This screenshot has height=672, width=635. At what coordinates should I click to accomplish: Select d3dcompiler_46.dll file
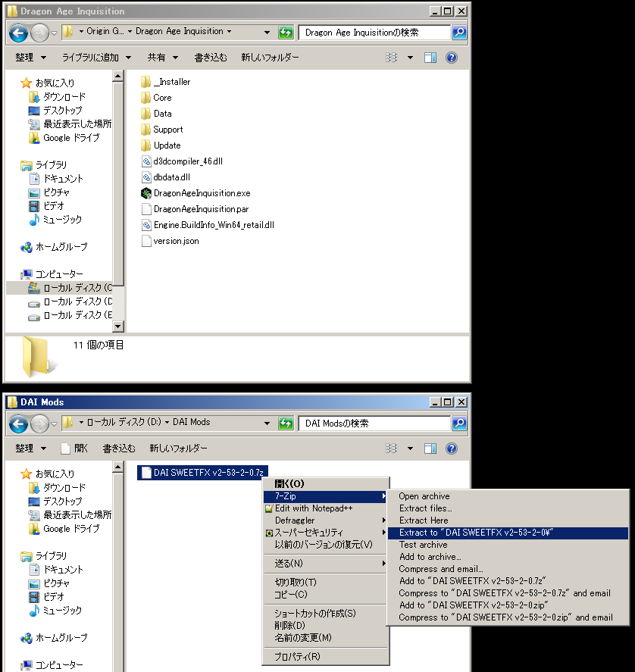pos(182,161)
